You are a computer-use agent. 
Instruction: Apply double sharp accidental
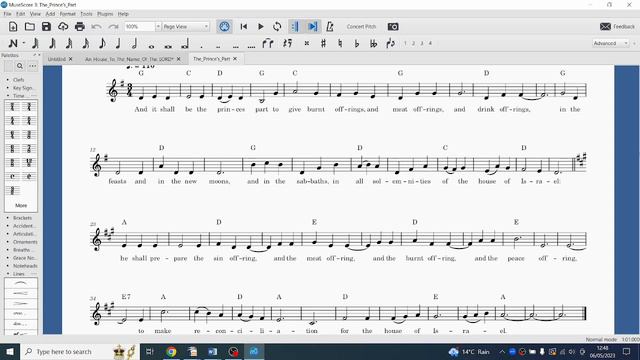click(x=307, y=43)
